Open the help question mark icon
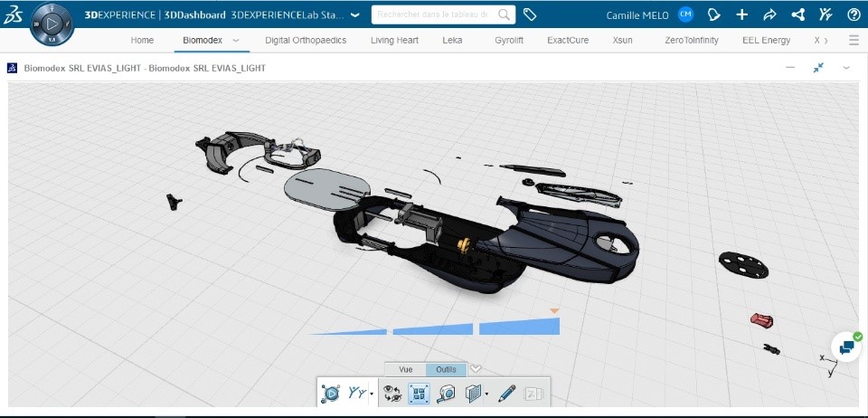 [x=854, y=15]
